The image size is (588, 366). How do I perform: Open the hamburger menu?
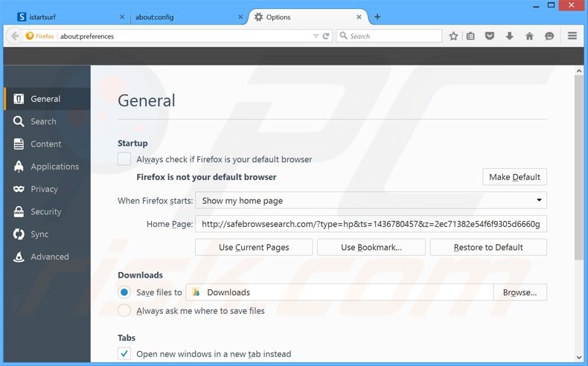pyautogui.click(x=572, y=36)
